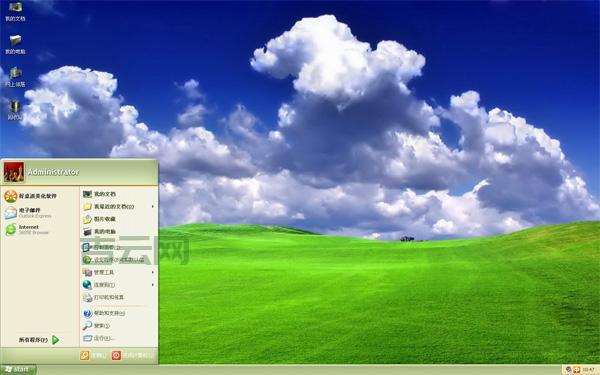Image resolution: width=600 pixels, height=375 pixels.
Task: Open the Recycle Bin desktop icon
Action: (x=15, y=110)
